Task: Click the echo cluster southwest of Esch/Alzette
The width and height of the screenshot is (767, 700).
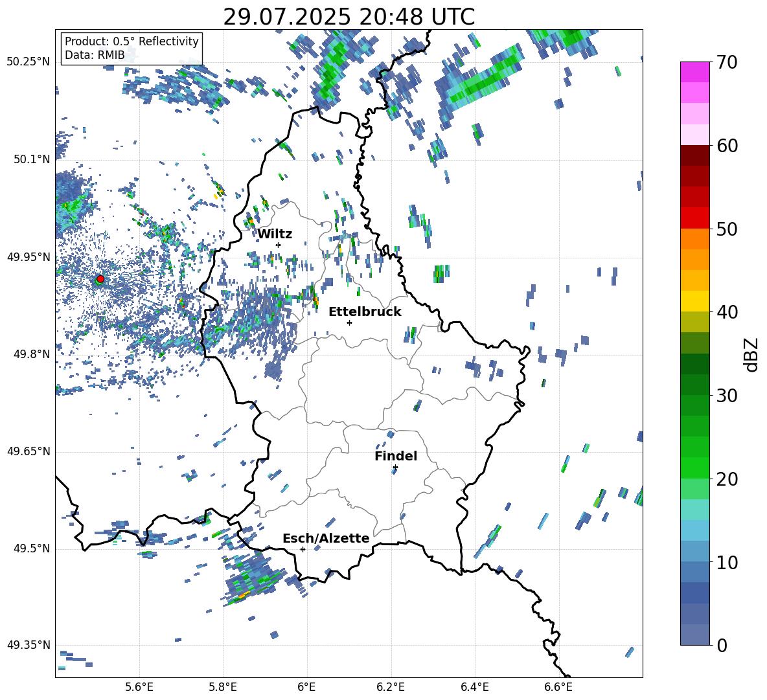Action: pyautogui.click(x=255, y=580)
